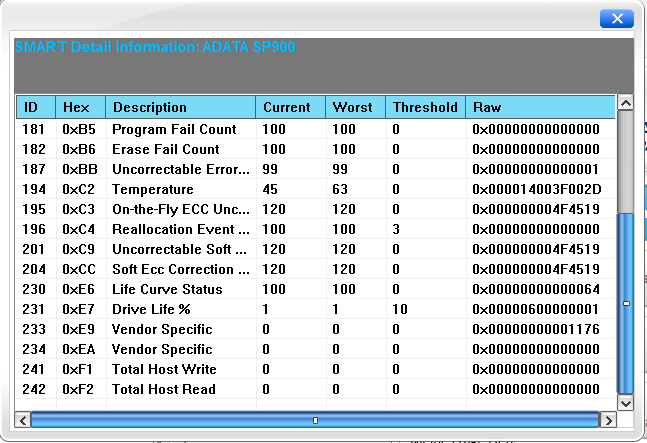Click ID cell 194

[33, 189]
